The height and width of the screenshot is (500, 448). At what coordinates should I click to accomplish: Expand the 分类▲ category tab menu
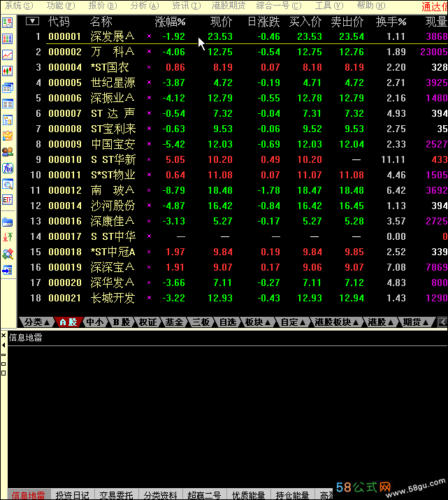point(36,322)
